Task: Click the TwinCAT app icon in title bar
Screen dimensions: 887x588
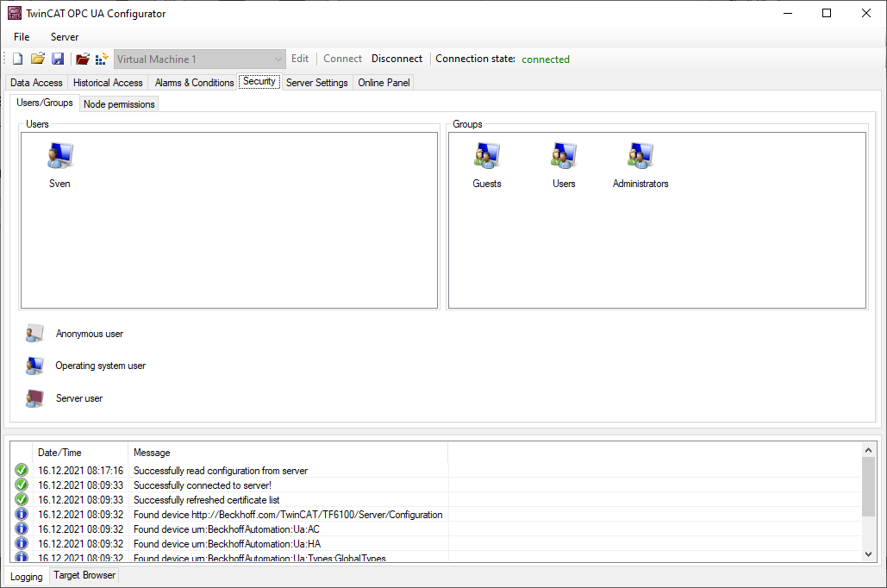Action: click(x=15, y=13)
